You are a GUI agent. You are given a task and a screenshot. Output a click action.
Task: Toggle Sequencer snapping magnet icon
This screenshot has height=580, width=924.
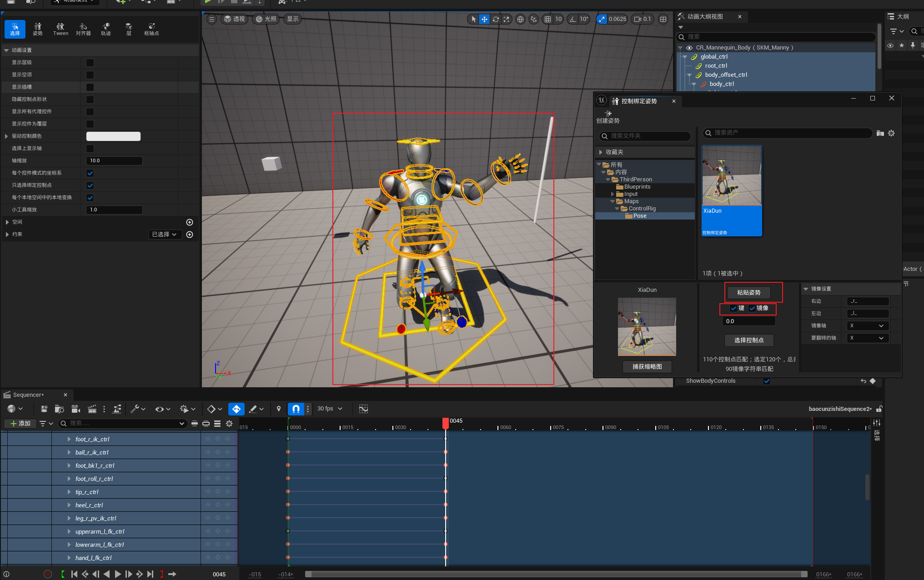[296, 409]
